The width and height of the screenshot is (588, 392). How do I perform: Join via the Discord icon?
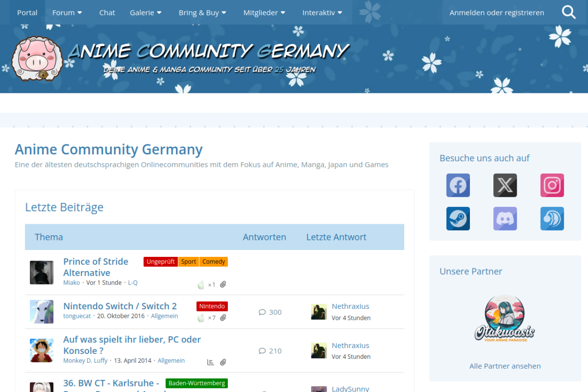click(505, 218)
